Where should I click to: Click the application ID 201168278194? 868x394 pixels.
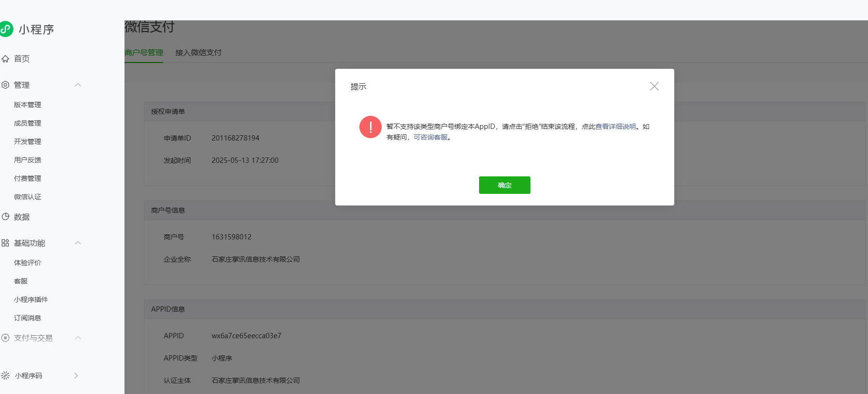[235, 138]
